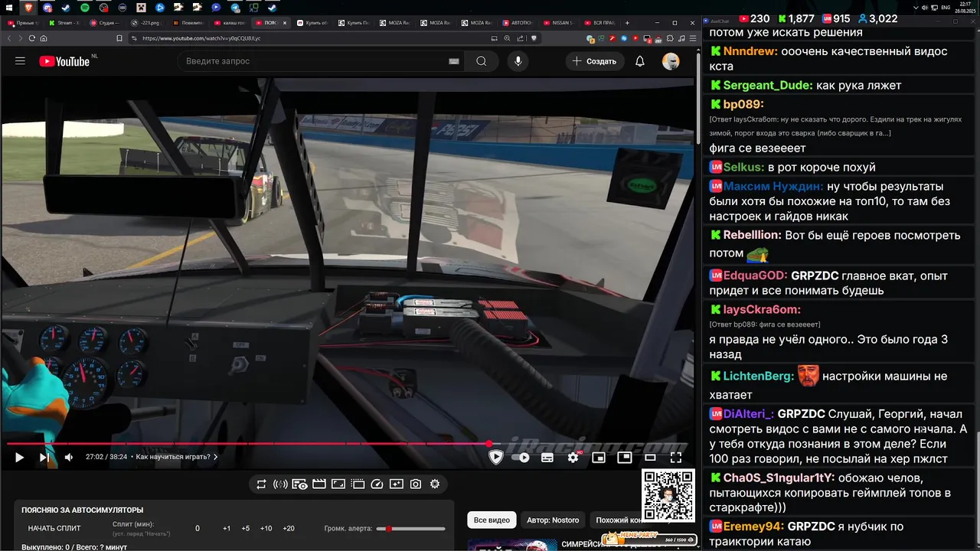This screenshot has height=551, width=980.
Task: Click the speedometer playback speed icon
Action: click(x=377, y=484)
